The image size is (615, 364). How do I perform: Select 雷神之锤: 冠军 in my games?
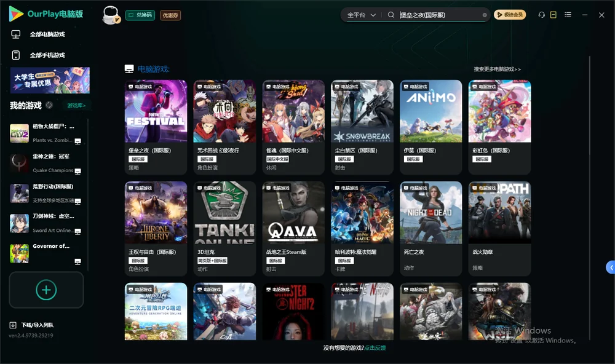pos(46,164)
